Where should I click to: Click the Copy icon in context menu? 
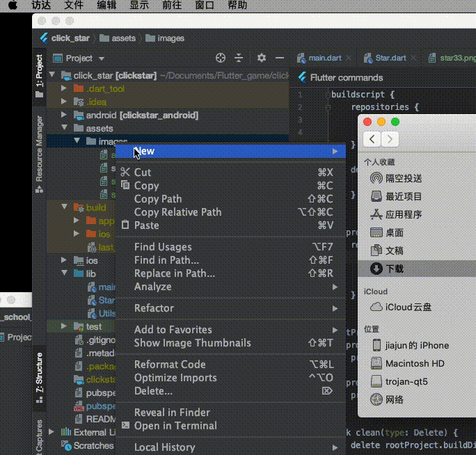[x=125, y=185]
